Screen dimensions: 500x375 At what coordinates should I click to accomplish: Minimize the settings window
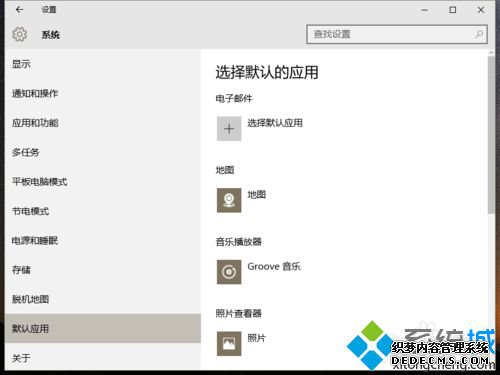coord(424,10)
